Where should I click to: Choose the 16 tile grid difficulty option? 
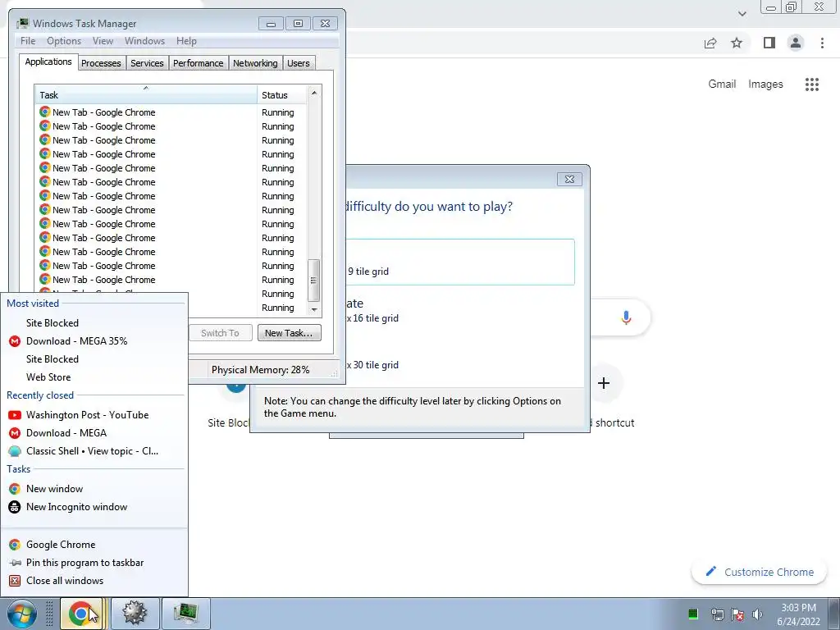[461, 311]
